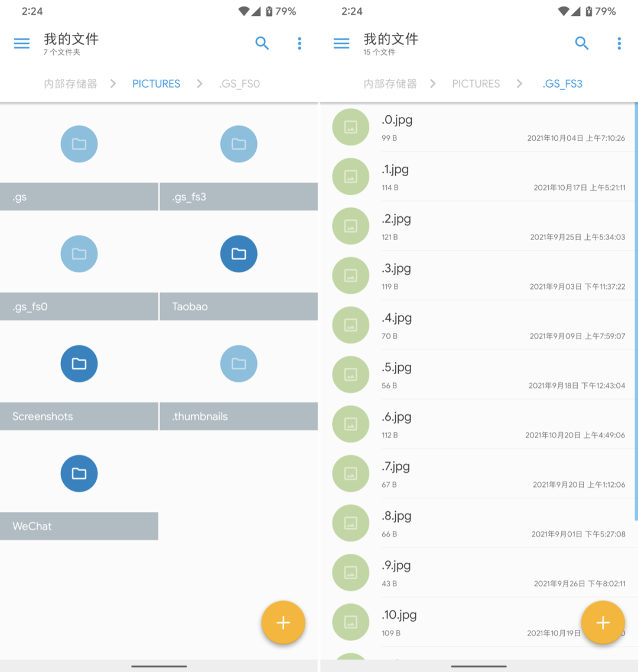Screen dimensions: 638x672
Task: Open overflow menu in left pane
Action: (x=300, y=43)
